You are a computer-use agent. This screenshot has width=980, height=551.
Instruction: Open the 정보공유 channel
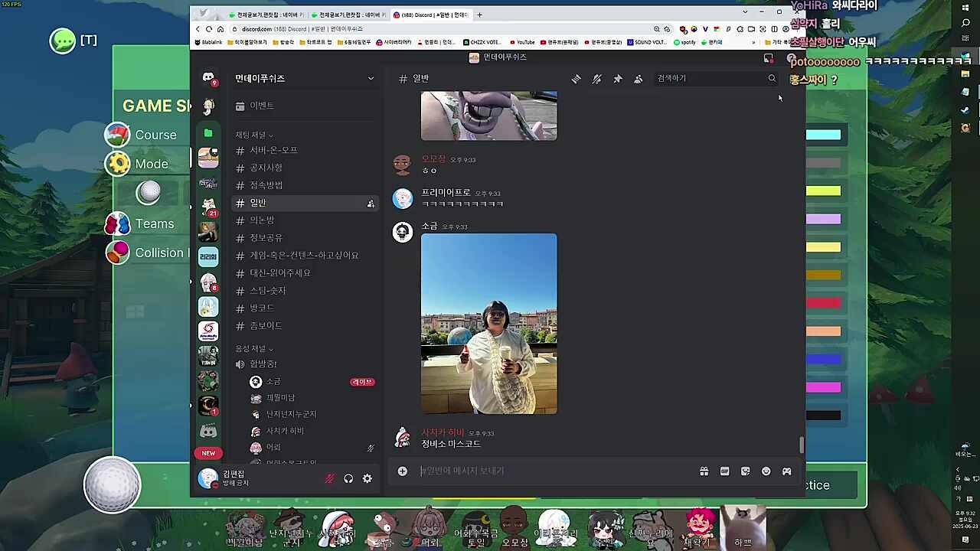(x=305, y=238)
